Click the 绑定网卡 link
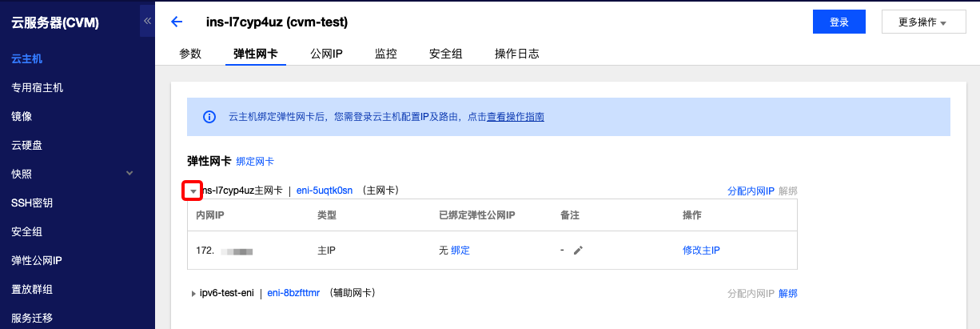The width and height of the screenshot is (980, 329). [255, 162]
